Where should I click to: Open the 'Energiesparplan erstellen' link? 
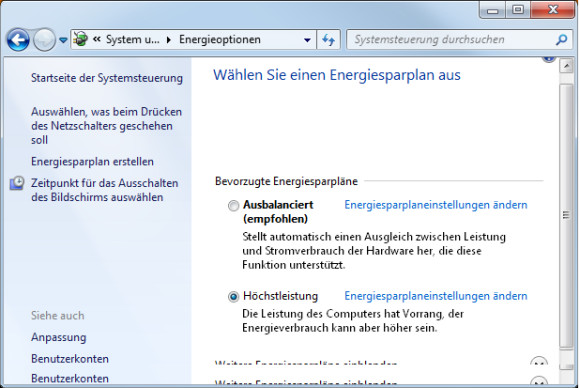(92, 162)
